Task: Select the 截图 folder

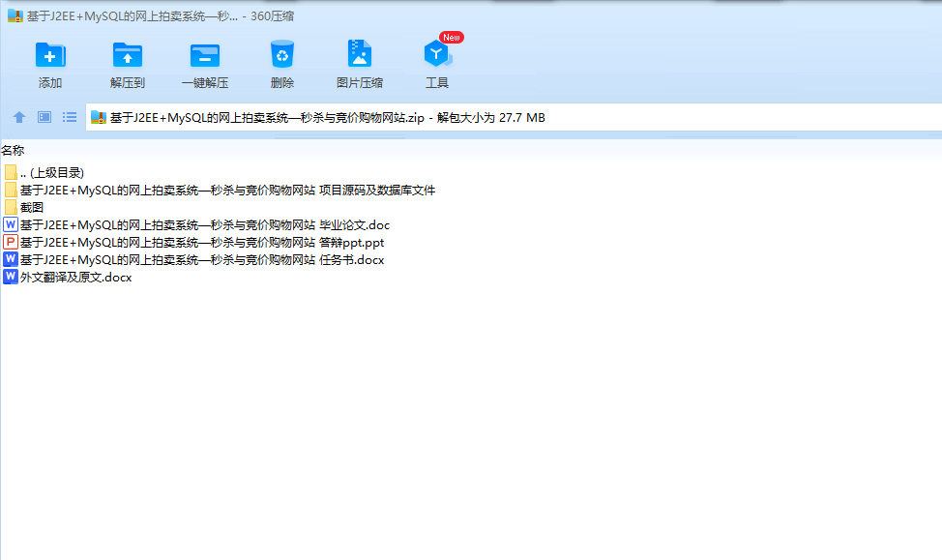Action: (23, 208)
